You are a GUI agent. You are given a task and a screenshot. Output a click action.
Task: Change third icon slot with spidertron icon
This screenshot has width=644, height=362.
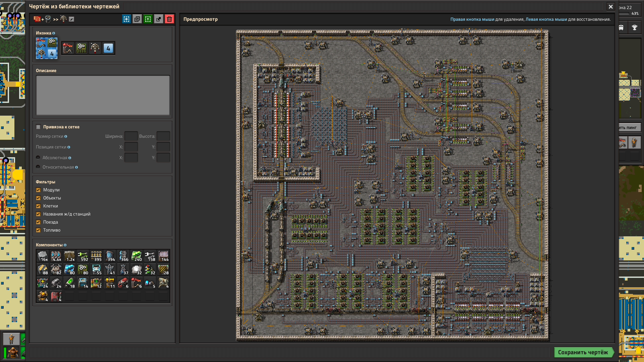tap(95, 48)
